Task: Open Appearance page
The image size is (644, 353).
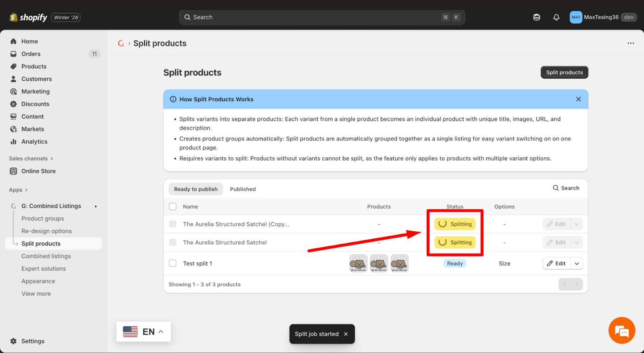Action: pyautogui.click(x=38, y=281)
